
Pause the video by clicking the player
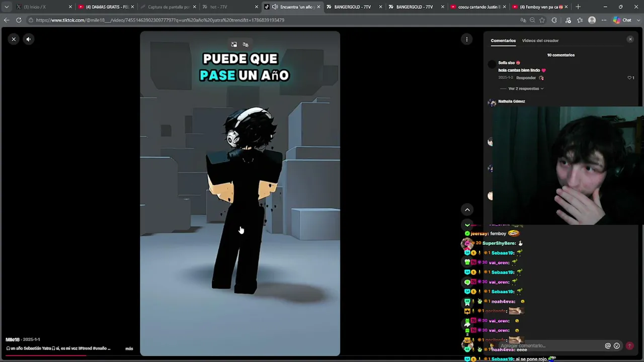[240, 194]
